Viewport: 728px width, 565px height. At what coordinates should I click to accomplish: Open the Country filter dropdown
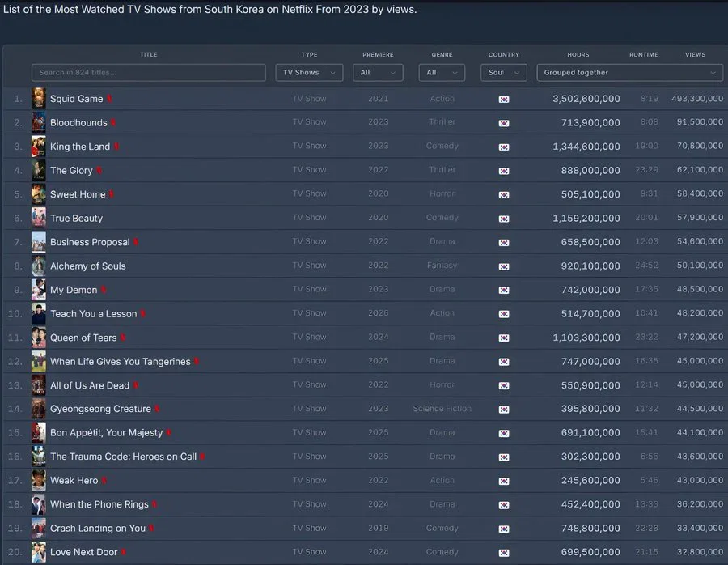click(x=504, y=73)
